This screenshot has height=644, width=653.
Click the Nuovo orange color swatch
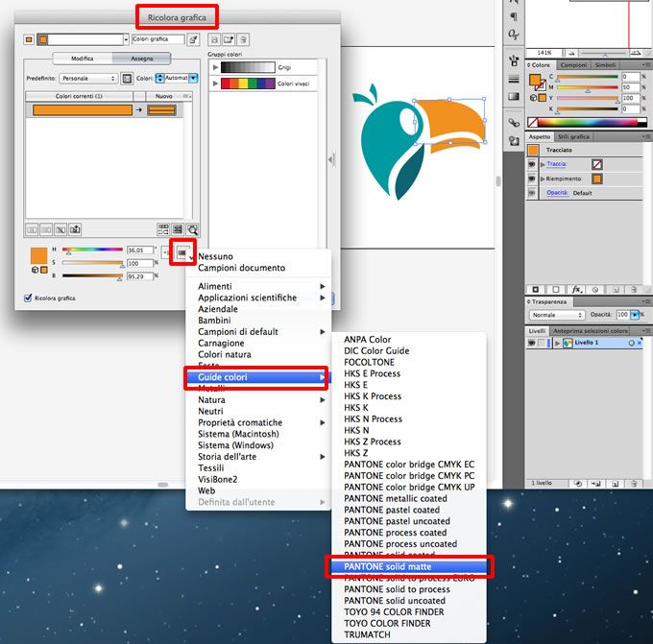(161, 110)
